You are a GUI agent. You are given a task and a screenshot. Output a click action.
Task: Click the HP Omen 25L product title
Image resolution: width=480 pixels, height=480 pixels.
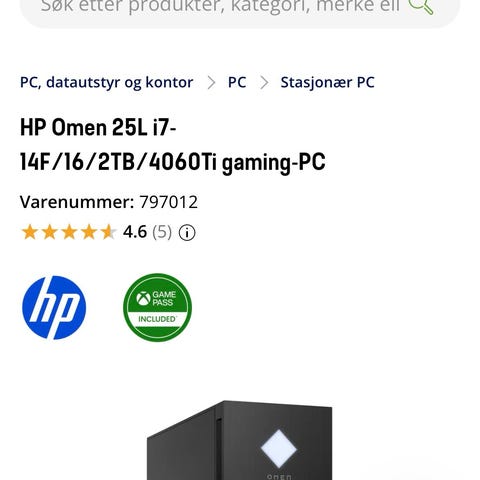point(173,145)
